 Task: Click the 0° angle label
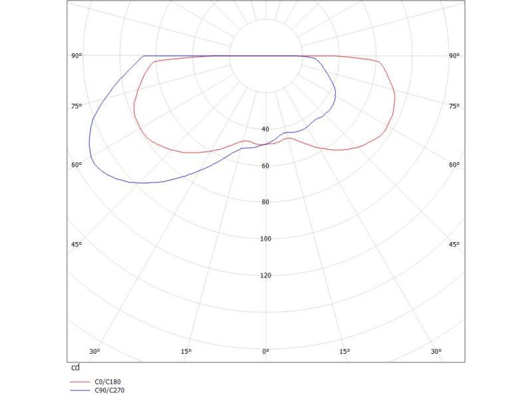[265, 351]
